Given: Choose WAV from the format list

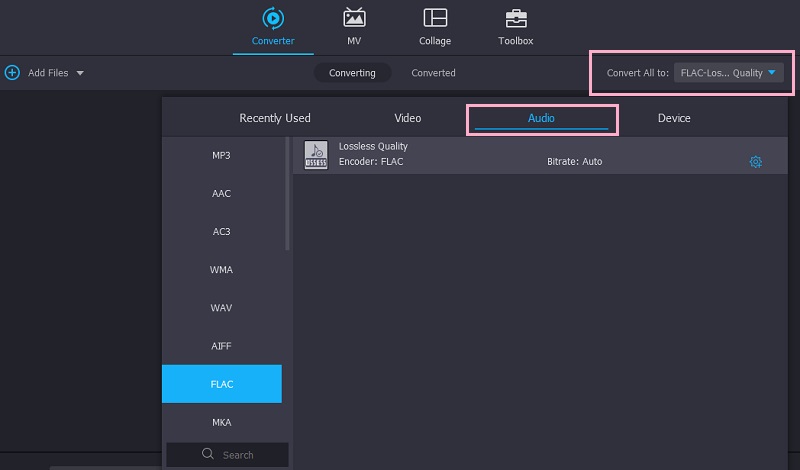Looking at the screenshot, I should (221, 307).
